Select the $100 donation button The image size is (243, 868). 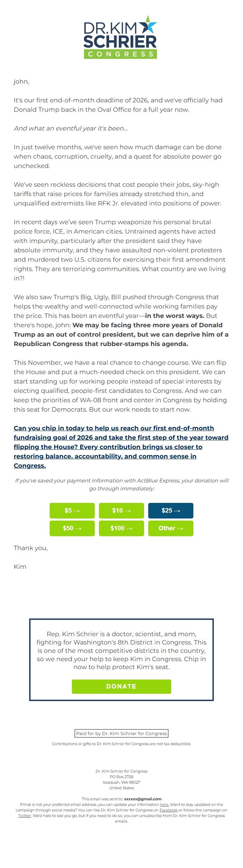(x=121, y=528)
